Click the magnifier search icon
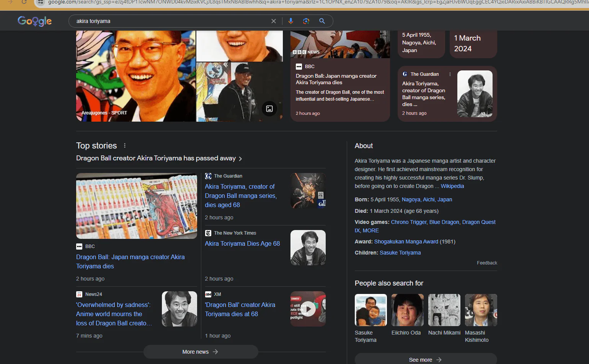The image size is (589, 364). [322, 21]
